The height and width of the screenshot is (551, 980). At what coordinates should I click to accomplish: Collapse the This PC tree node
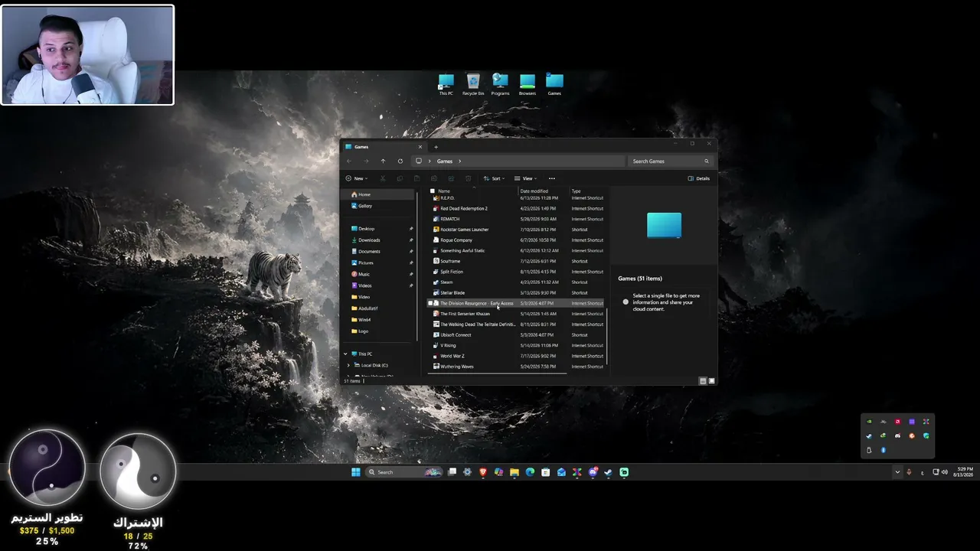pos(345,354)
